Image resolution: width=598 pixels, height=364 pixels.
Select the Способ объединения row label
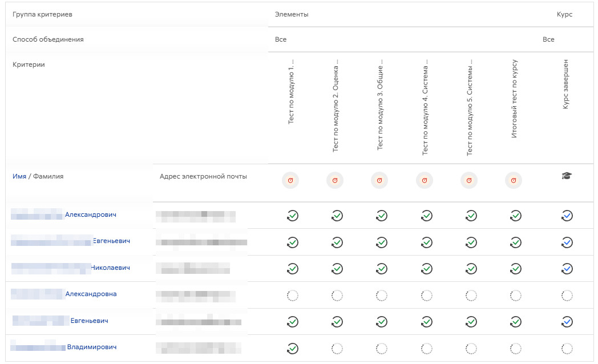pos(48,39)
